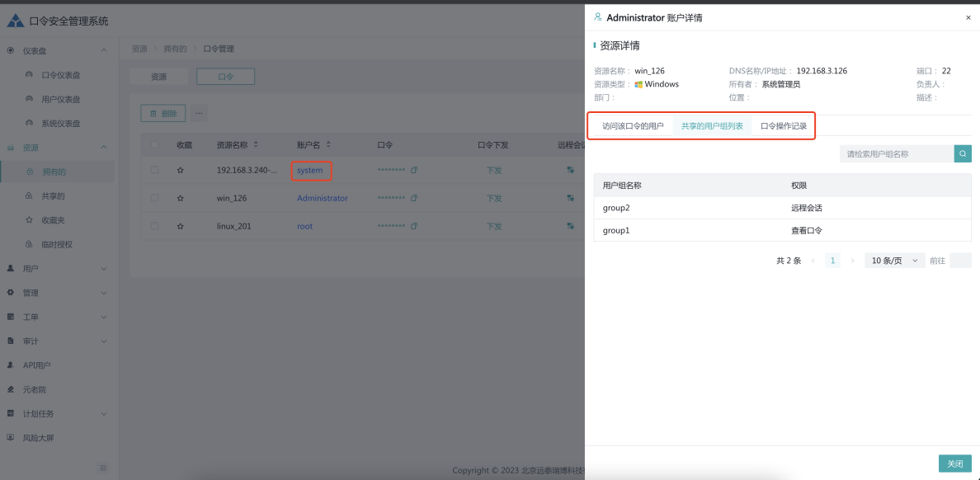The height and width of the screenshot is (480, 980).
Task: Open 共享的 in sidebar
Action: coord(54,196)
